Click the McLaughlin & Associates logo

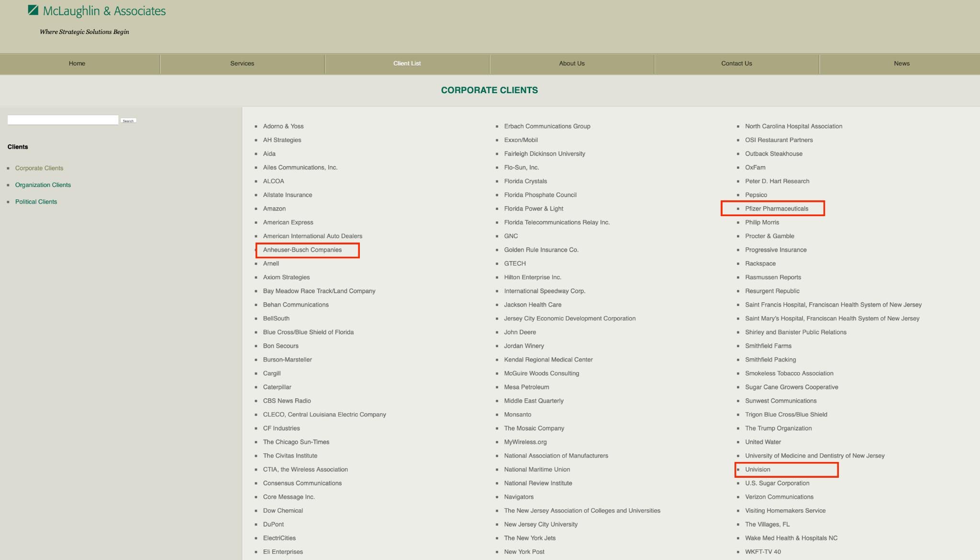pyautogui.click(x=97, y=11)
